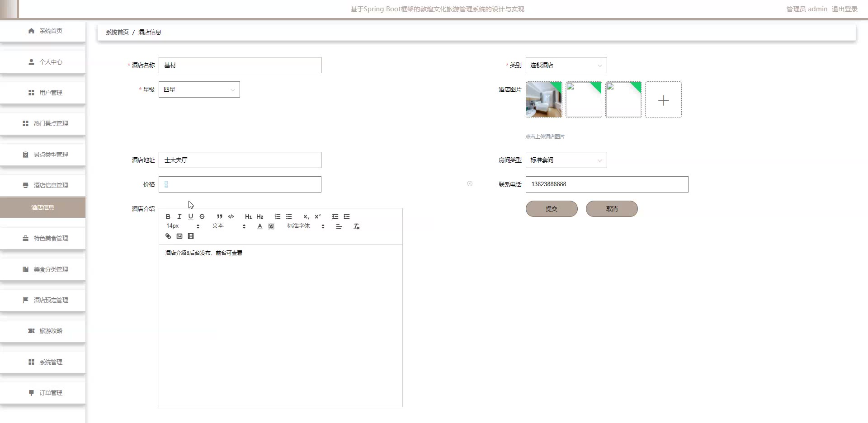Insert a hyperlink in the editor
The image size is (868, 423).
tap(168, 236)
